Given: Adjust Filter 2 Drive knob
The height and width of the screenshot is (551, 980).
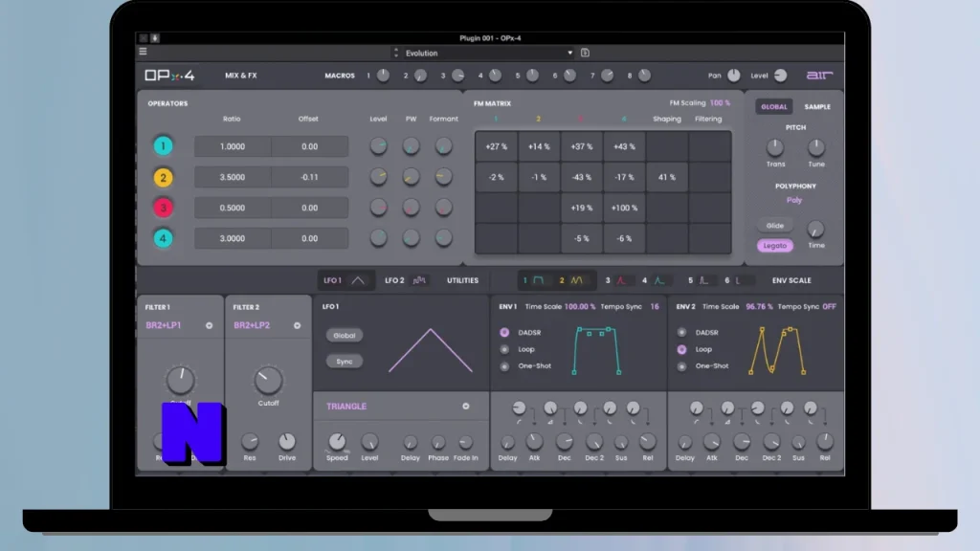Looking at the screenshot, I should pos(287,442).
